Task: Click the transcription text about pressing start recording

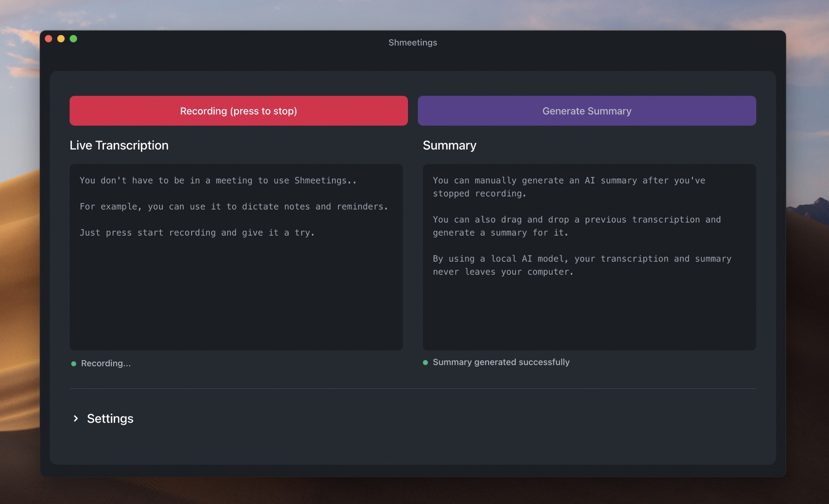Action: 197,232
